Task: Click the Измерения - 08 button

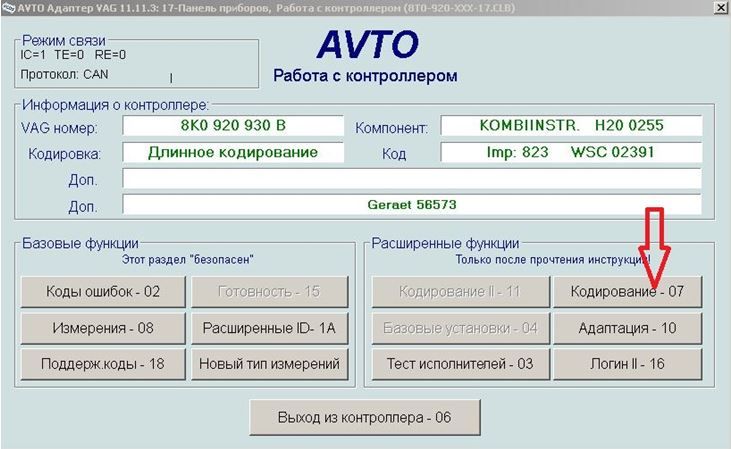Action: 103,328
